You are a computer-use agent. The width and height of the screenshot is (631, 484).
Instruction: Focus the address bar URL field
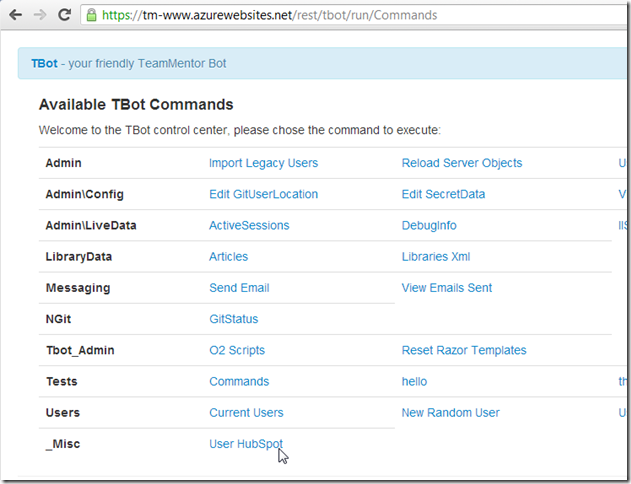pyautogui.click(x=354, y=15)
